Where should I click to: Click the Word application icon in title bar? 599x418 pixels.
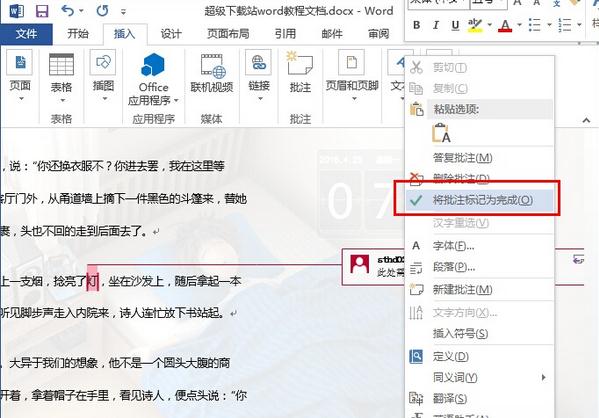click(15, 11)
